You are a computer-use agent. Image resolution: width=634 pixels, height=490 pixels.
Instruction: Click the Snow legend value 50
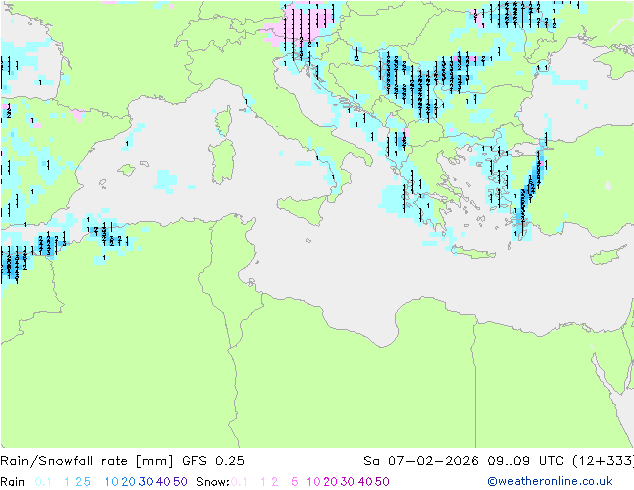[382, 482]
